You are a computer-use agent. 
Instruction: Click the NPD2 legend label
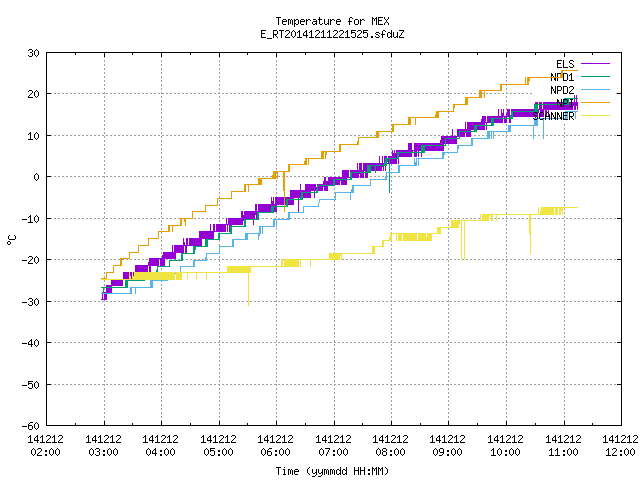[x=562, y=90]
